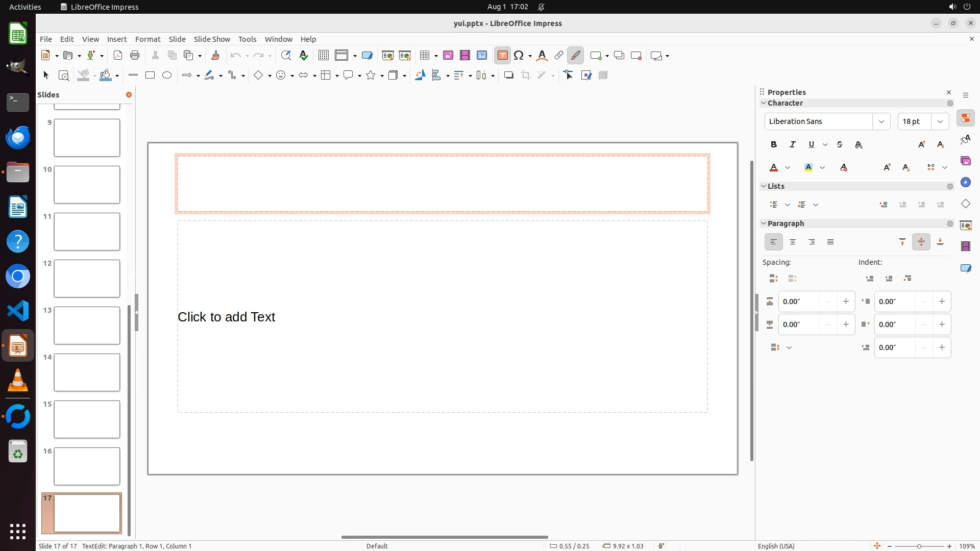
Task: Click the Insert Table icon
Action: tap(424, 56)
